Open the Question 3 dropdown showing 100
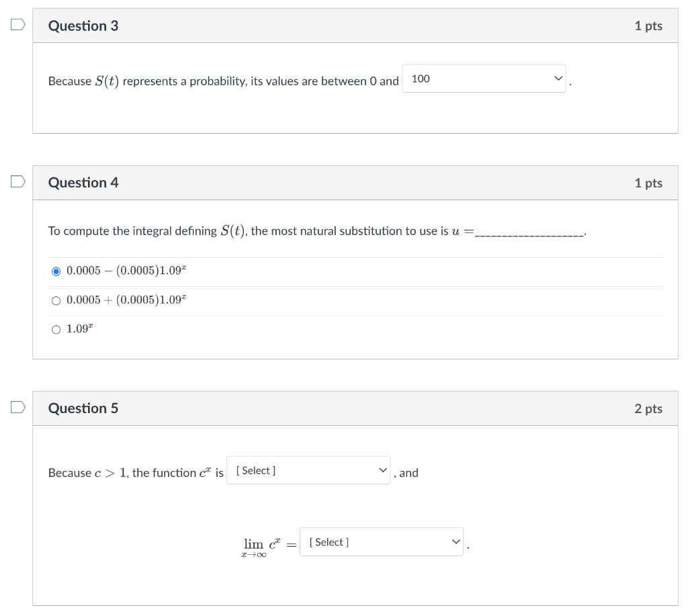The width and height of the screenshot is (688, 616). (x=484, y=79)
